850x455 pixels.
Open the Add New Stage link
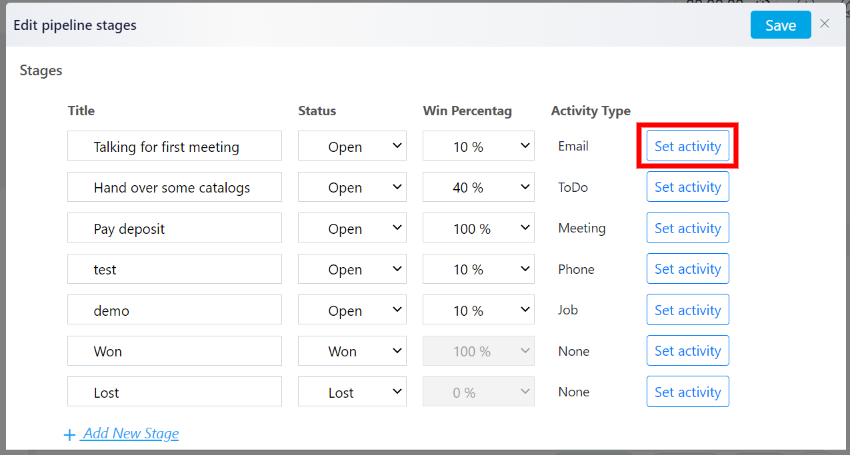pos(131,434)
